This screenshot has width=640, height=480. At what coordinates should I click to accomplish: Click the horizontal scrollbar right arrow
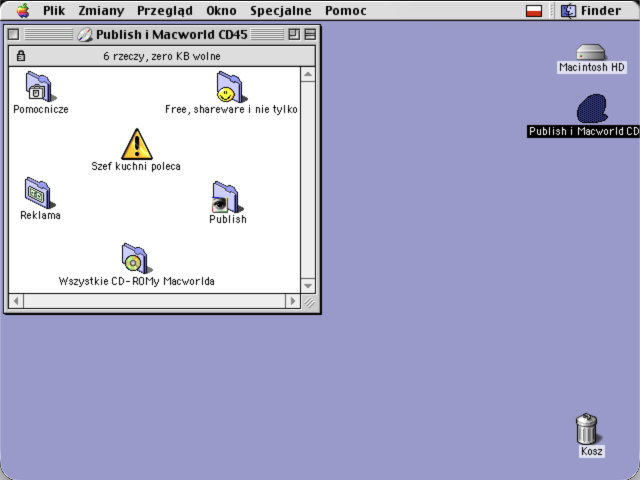coord(293,301)
